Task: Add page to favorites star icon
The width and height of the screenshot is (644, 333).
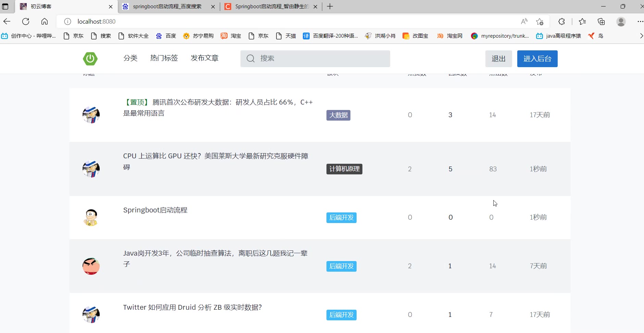Action: (540, 22)
